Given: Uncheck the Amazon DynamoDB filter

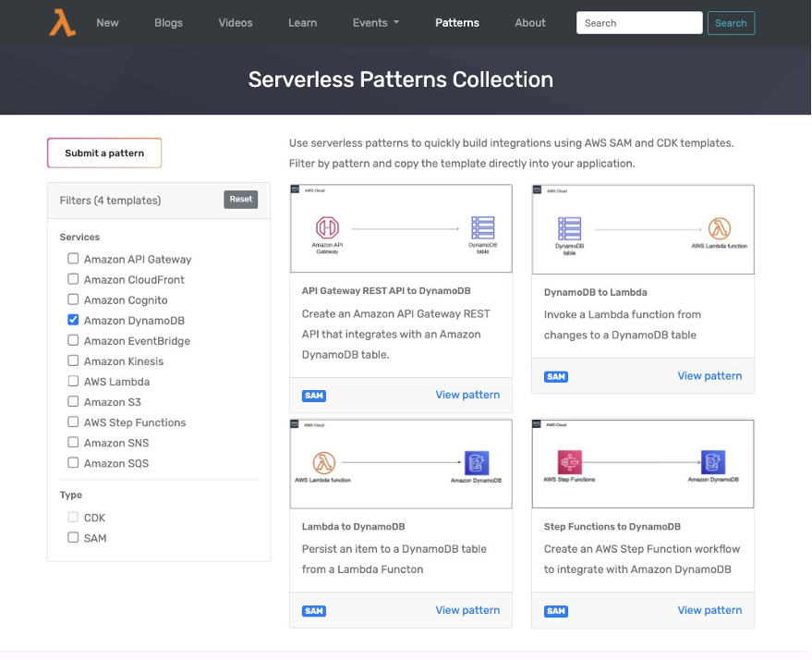Looking at the screenshot, I should 73,320.
